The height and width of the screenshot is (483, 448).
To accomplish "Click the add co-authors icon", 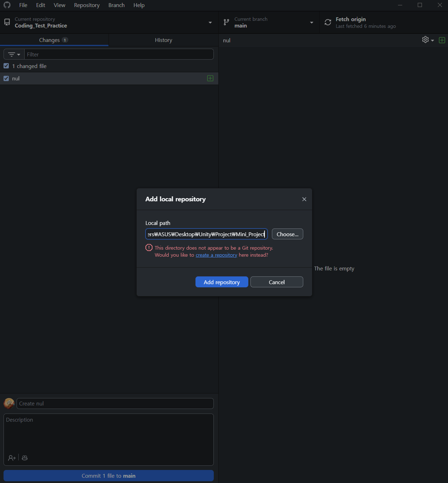I will click(x=12, y=458).
